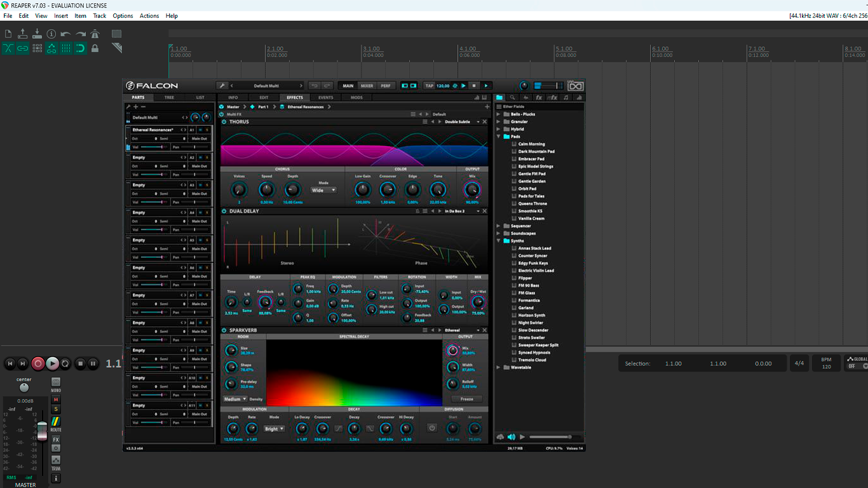Toggle the Multi FX power button
The image size is (868, 488).
tap(222, 114)
